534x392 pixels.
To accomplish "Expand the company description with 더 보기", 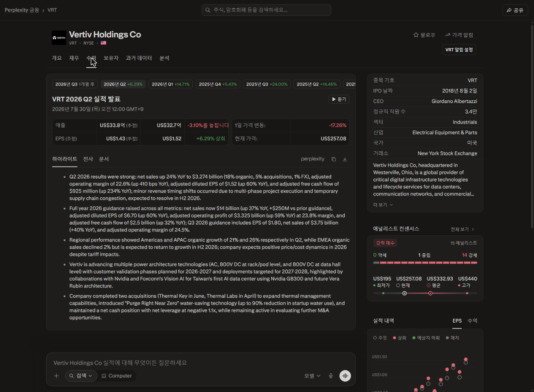I will 383,205.
